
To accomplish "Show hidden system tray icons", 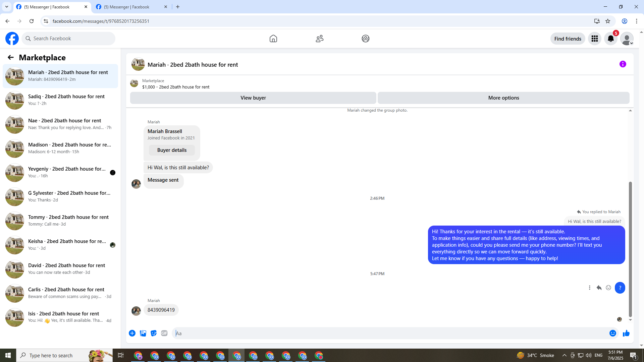I will click(x=564, y=355).
